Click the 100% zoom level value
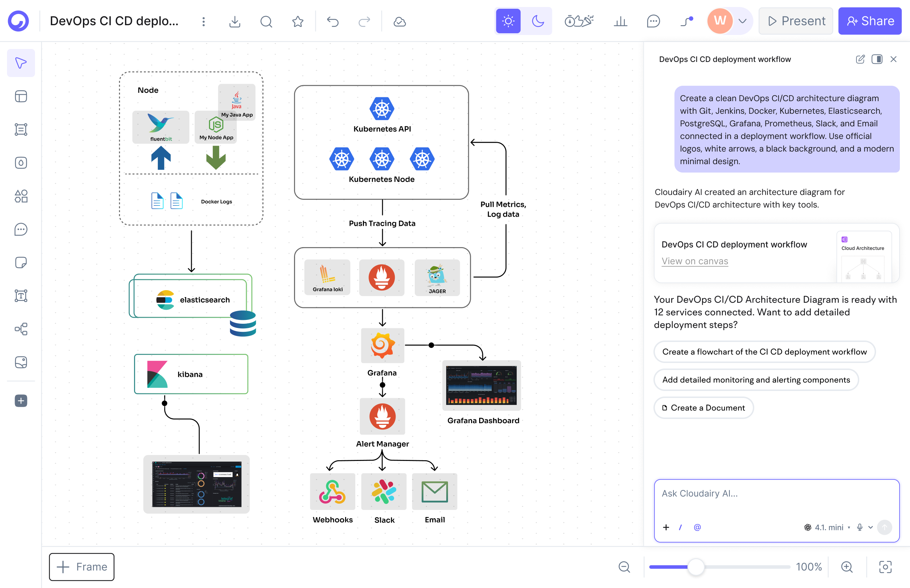Screen dimensions: 910x588 (x=809, y=567)
